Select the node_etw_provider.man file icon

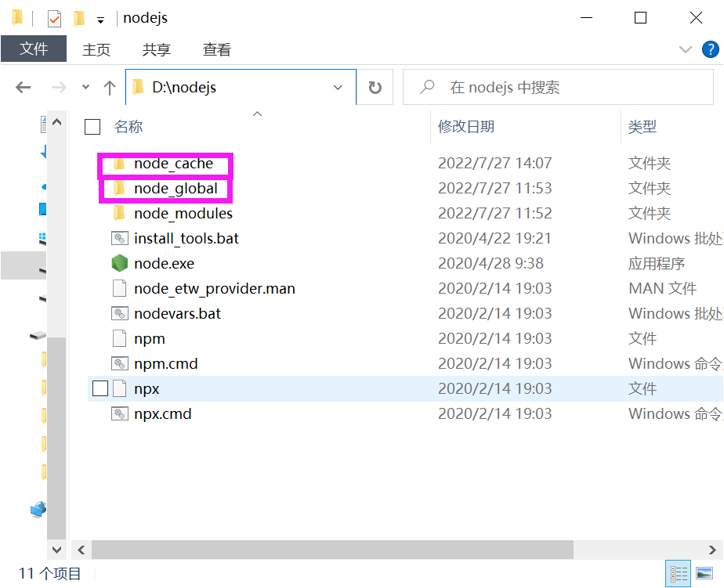pos(120,288)
